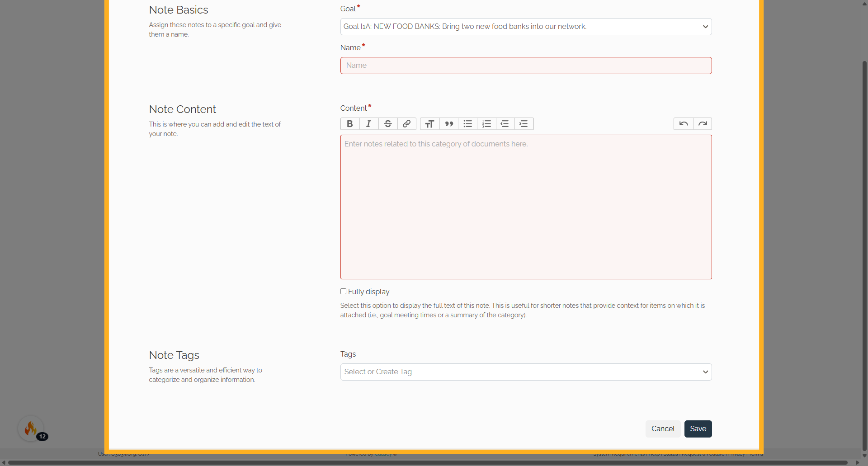Click the Note Tags heading

(174, 355)
